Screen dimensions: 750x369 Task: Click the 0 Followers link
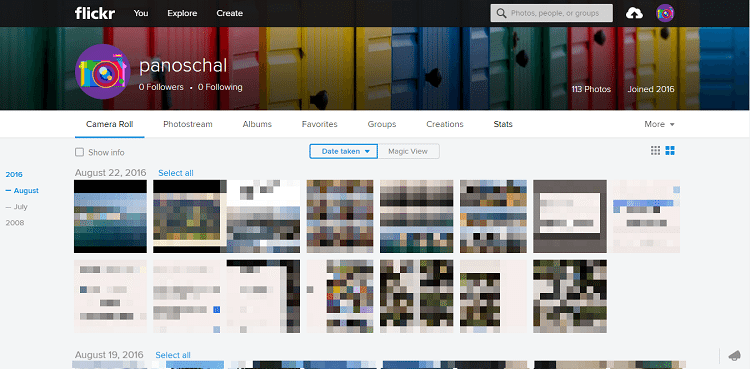click(x=161, y=87)
